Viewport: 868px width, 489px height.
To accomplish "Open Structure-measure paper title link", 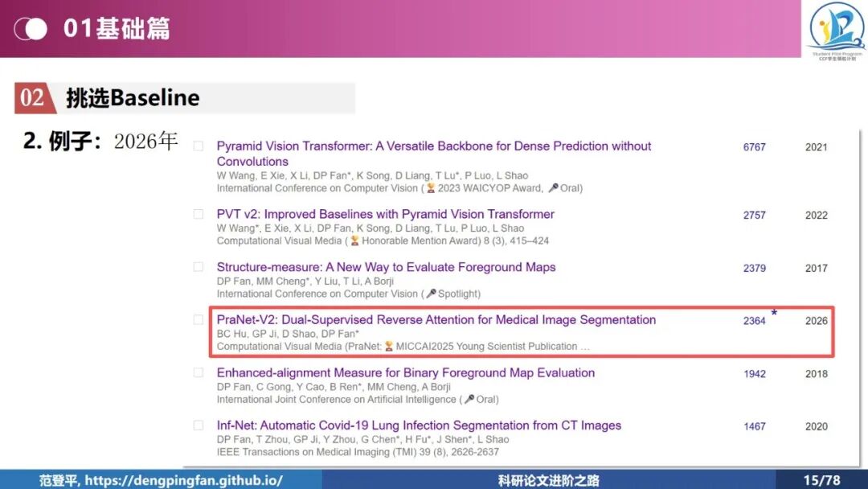I will tap(386, 267).
